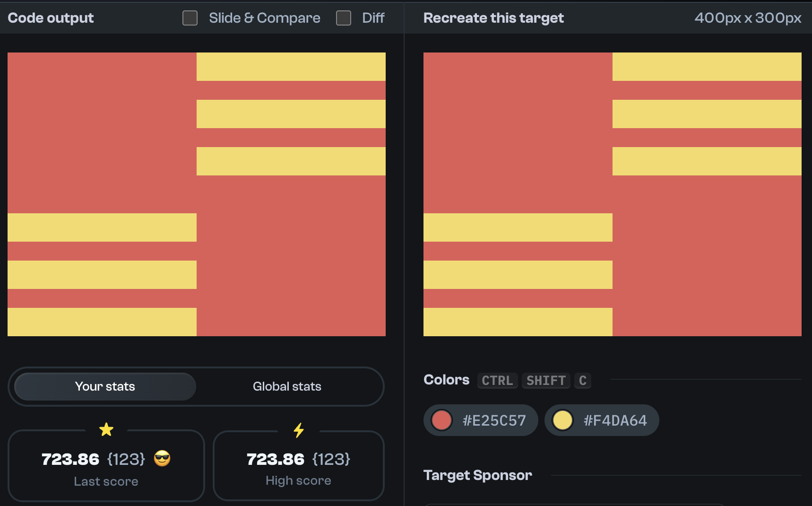Click the yellow color circle icon
The width and height of the screenshot is (812, 506).
pos(562,419)
